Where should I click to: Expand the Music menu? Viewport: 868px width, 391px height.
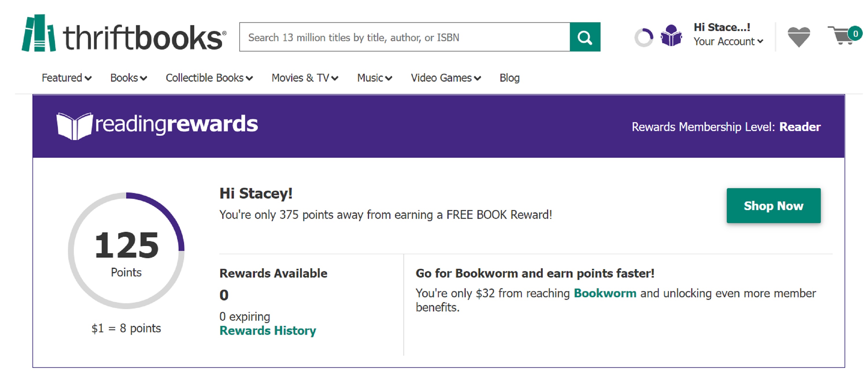tap(375, 78)
